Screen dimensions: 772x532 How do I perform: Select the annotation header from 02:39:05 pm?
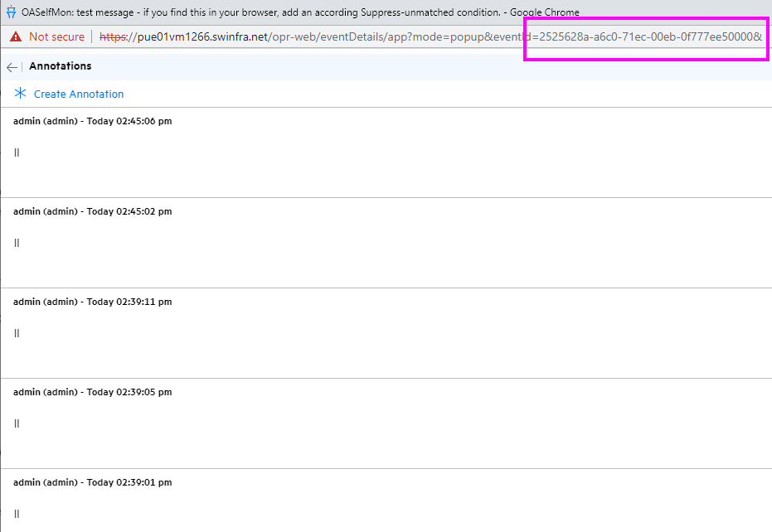tap(93, 392)
